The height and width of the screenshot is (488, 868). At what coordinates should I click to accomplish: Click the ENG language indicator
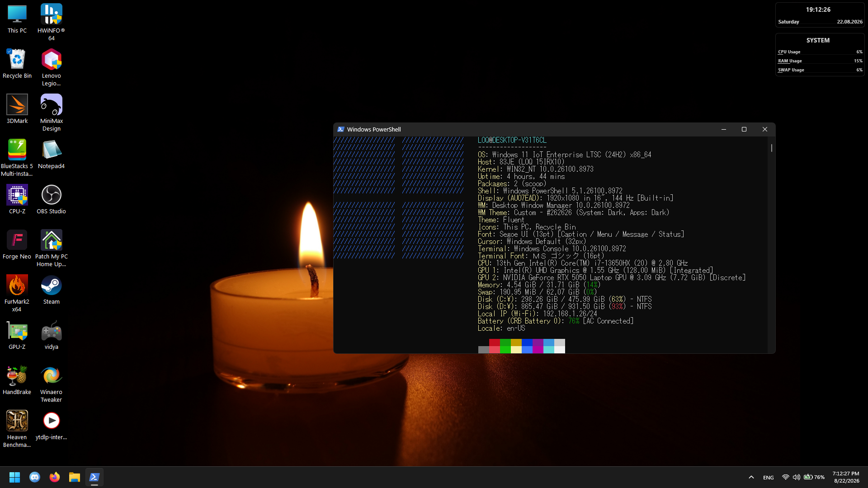[769, 477]
